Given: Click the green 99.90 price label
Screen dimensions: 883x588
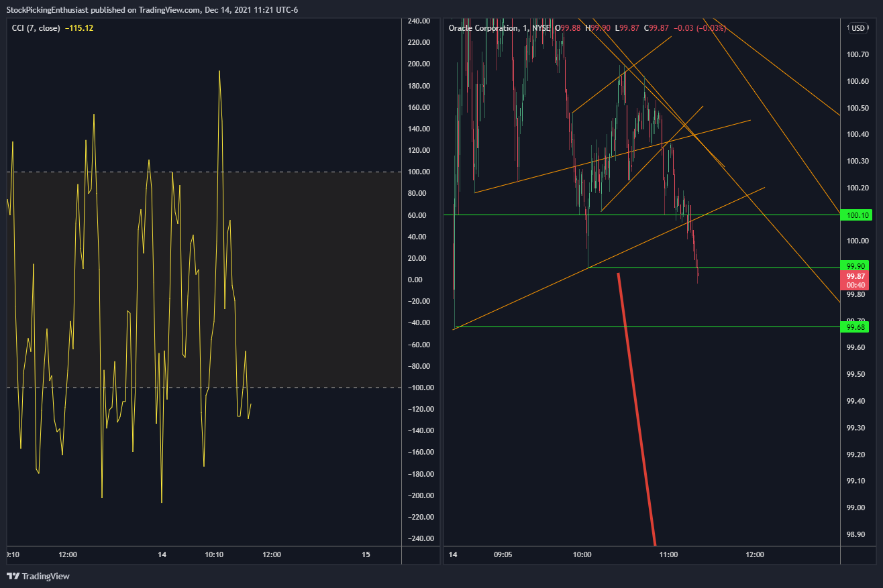Looking at the screenshot, I should pyautogui.click(x=855, y=266).
